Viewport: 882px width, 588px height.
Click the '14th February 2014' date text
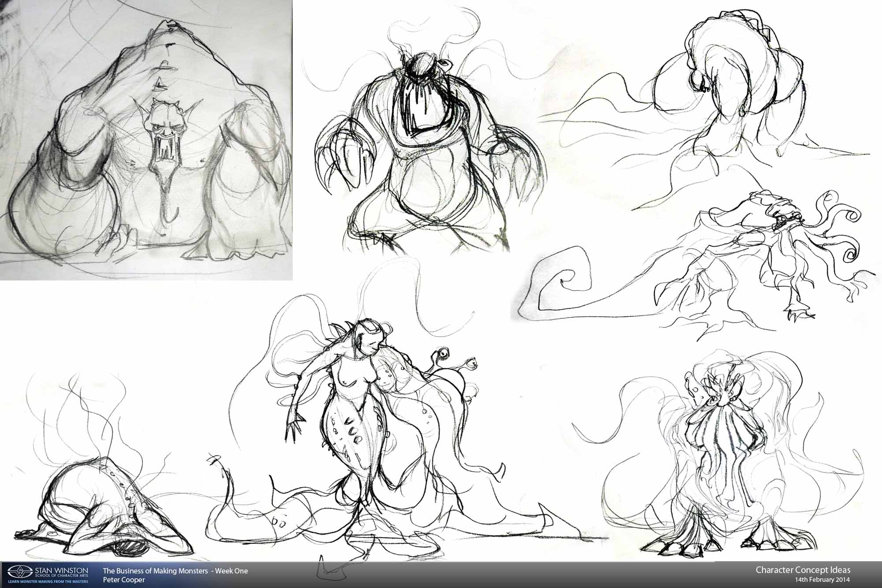[x=822, y=580]
